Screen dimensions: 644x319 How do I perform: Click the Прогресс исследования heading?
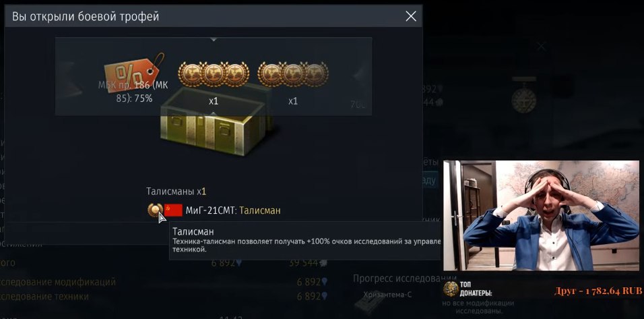[405, 279]
